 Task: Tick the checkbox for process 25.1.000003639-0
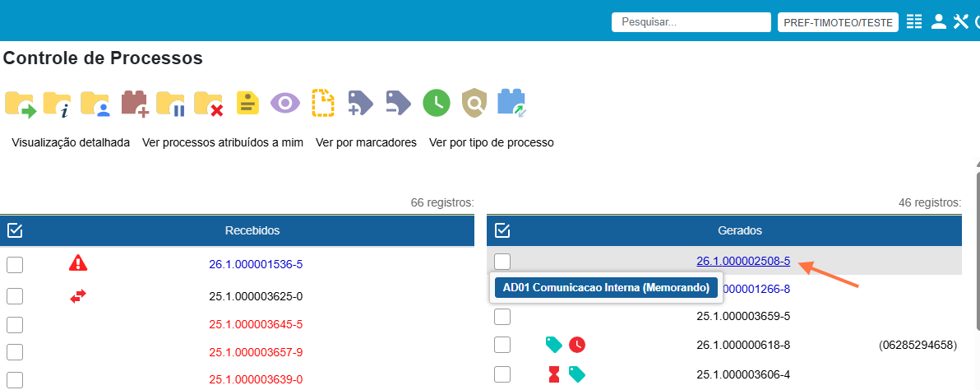coord(15,379)
